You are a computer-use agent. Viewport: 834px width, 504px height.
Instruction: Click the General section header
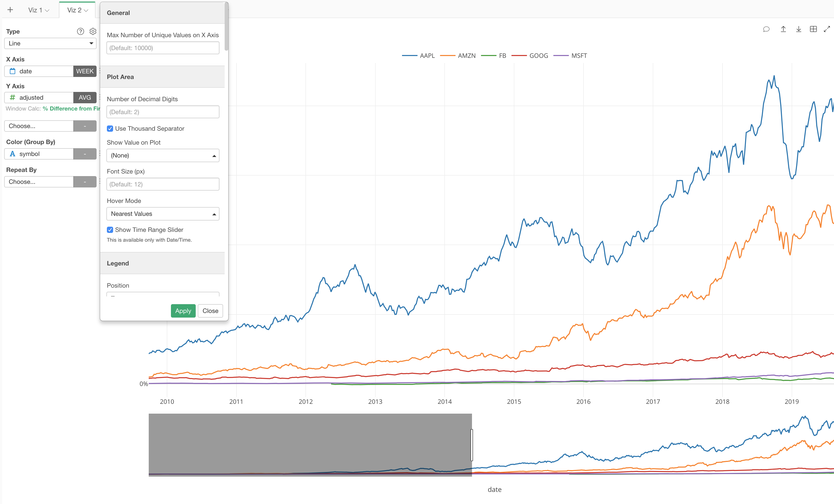tap(162, 13)
